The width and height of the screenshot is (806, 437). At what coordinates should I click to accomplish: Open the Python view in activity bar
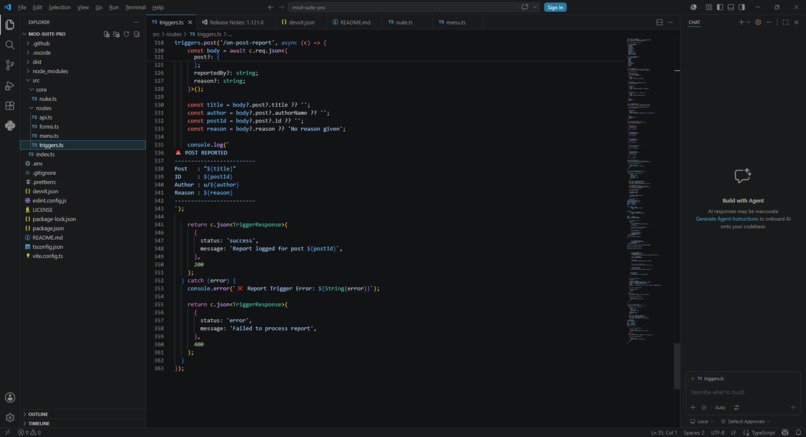click(x=10, y=126)
